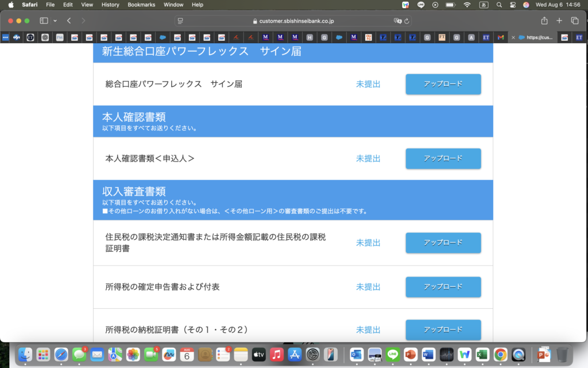The width and height of the screenshot is (588, 368).
Task: Upload the 本人確認書類＜申込人＞ document
Action: pos(443,159)
